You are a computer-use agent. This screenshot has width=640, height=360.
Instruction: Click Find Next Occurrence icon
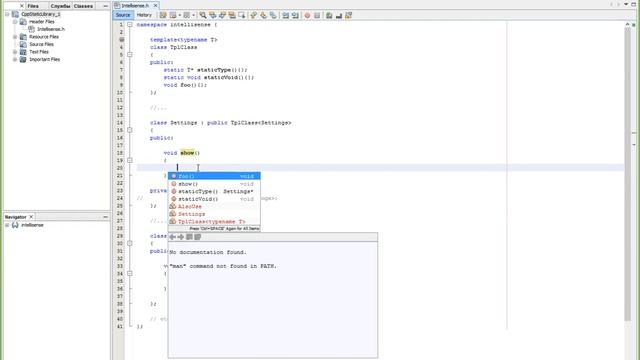click(x=222, y=15)
